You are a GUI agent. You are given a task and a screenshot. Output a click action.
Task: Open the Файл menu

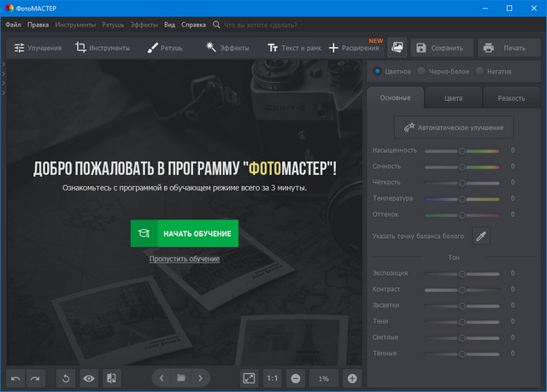(x=13, y=25)
